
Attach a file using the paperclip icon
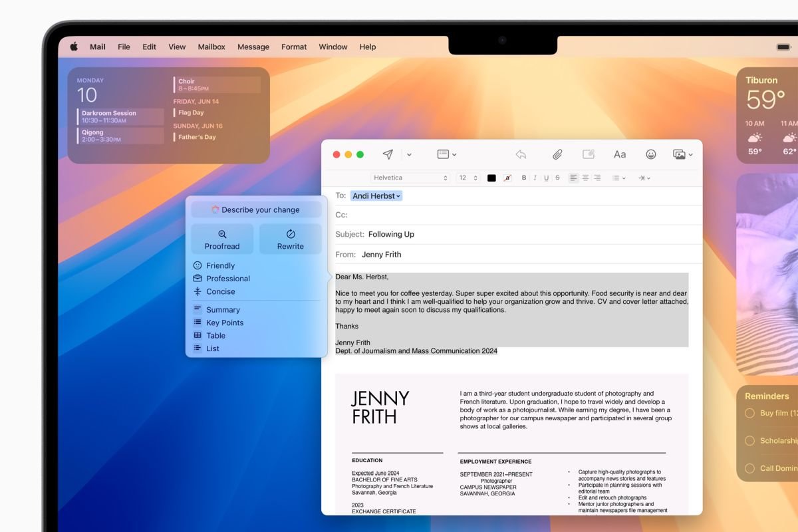coord(557,154)
